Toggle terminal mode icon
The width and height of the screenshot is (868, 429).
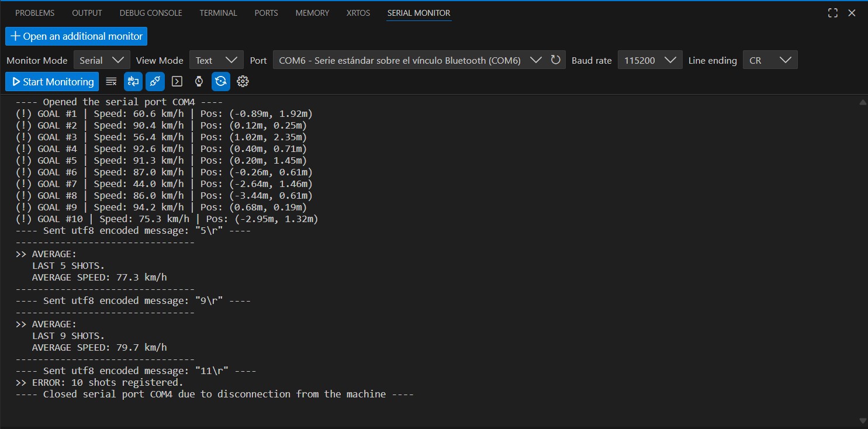point(177,82)
